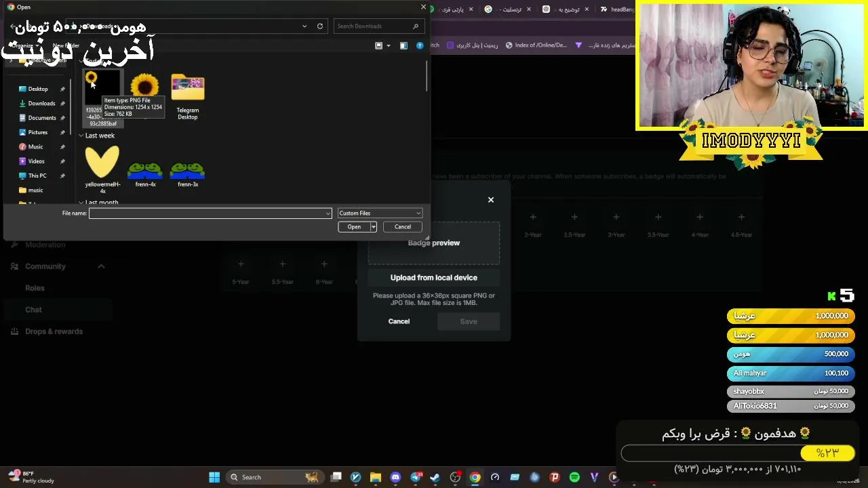Open Downloads in the navigation pane

tap(41, 104)
